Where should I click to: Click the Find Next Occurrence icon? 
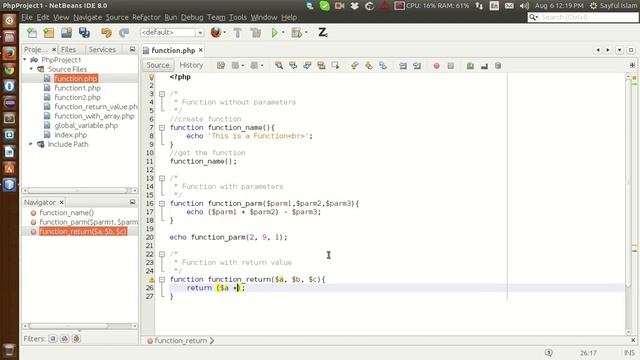[307, 66]
